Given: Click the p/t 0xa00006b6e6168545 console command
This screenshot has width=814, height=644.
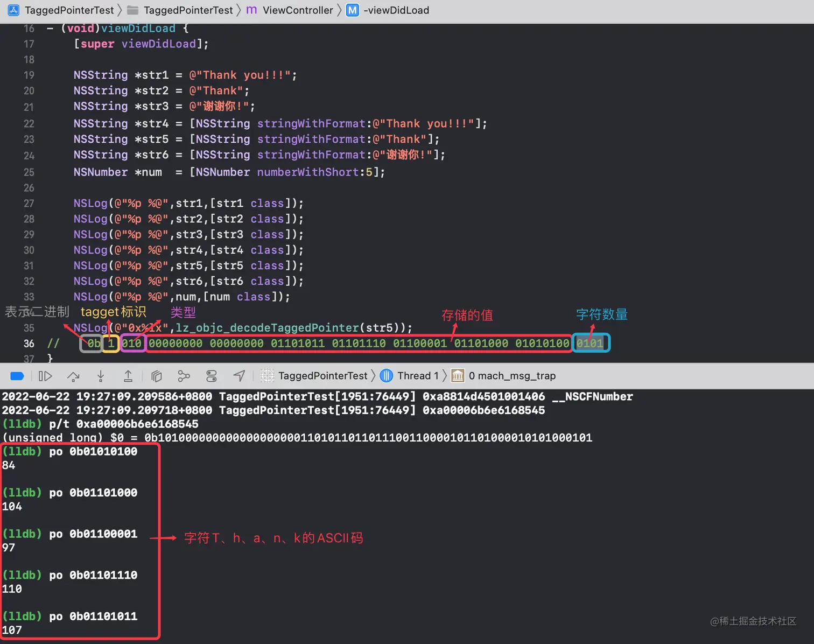Looking at the screenshot, I should [x=124, y=424].
